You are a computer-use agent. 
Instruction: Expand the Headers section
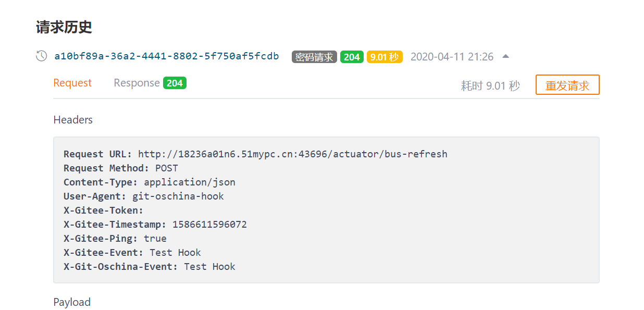click(x=72, y=120)
